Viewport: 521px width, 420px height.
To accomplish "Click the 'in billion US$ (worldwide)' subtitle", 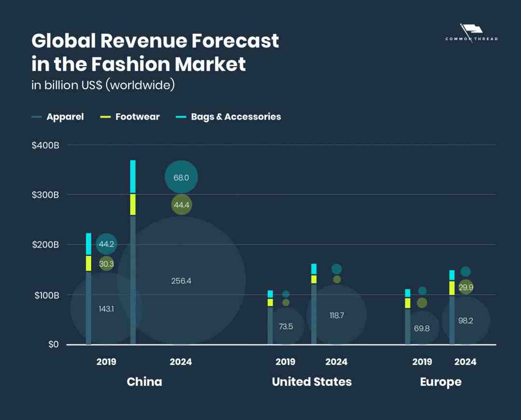I will pyautogui.click(x=103, y=85).
